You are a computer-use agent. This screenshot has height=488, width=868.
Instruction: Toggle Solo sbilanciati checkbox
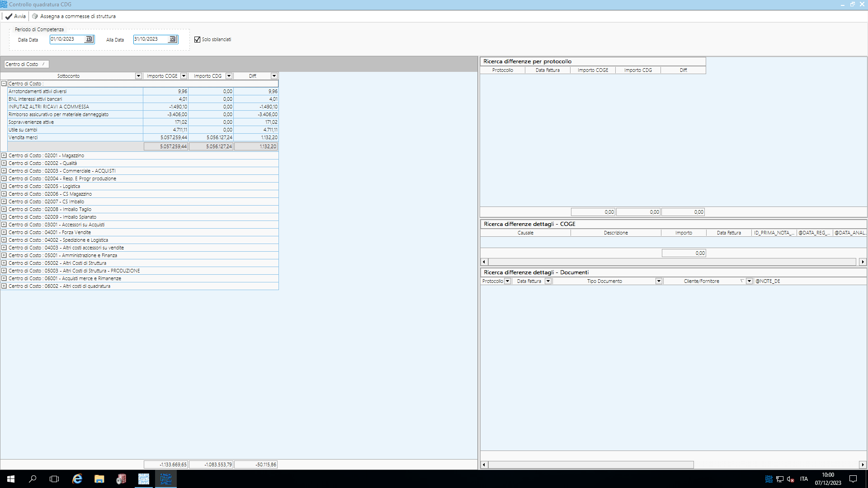197,40
